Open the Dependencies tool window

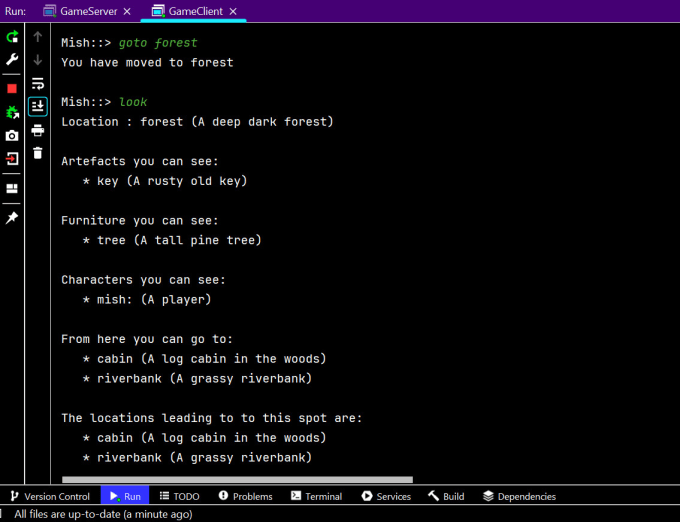point(520,496)
